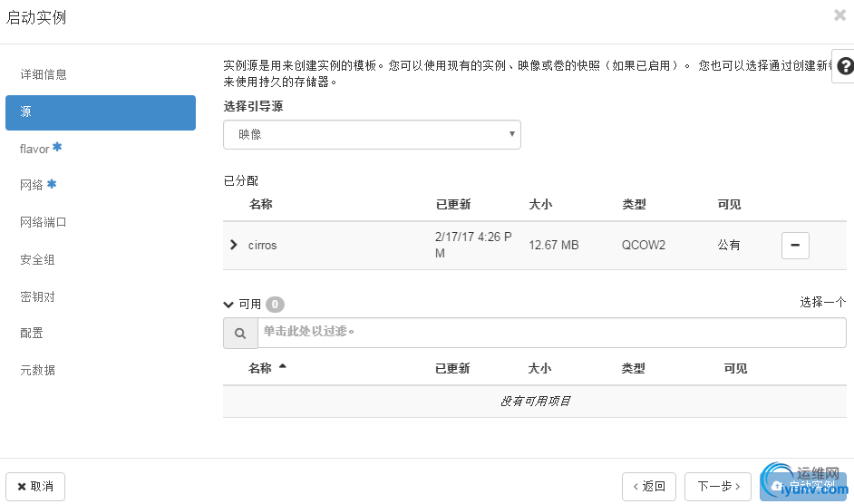Remove cirros with the minus button

(795, 245)
